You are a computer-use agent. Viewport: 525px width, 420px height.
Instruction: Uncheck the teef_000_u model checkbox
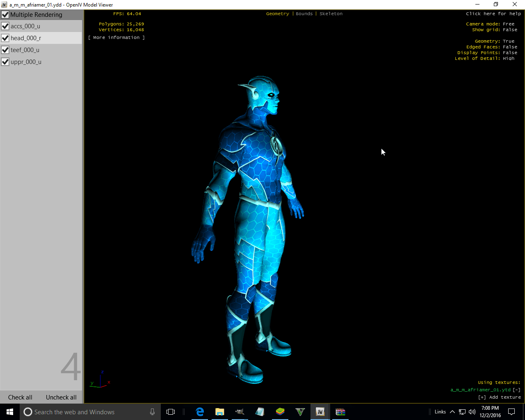(5, 50)
